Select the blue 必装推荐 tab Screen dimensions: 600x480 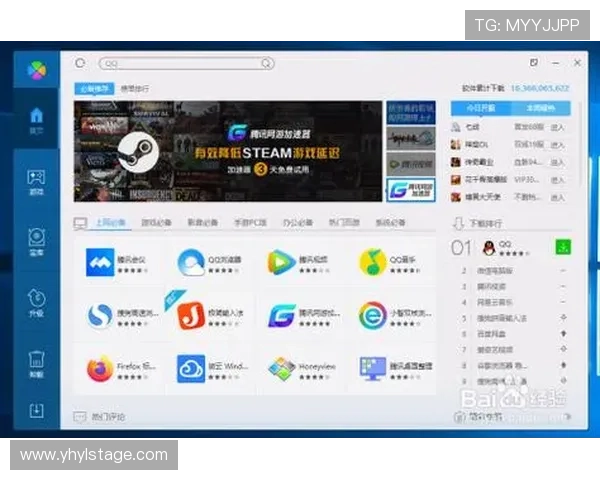(x=94, y=89)
